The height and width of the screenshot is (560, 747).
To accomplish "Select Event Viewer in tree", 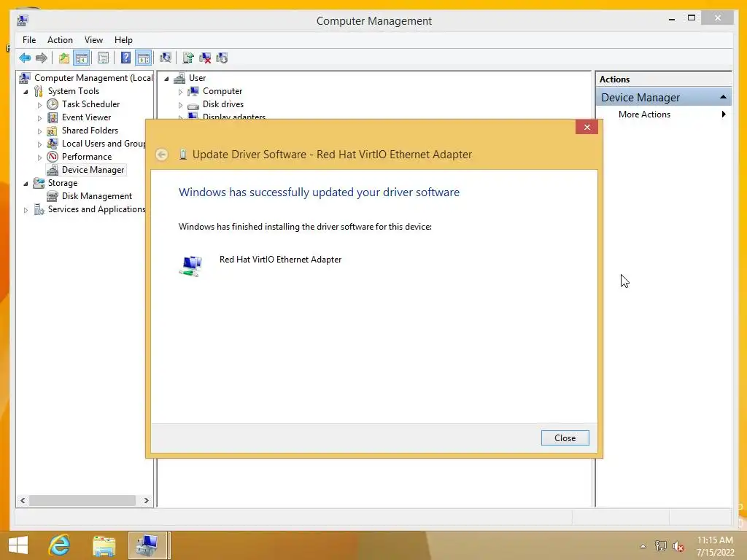I will (86, 117).
